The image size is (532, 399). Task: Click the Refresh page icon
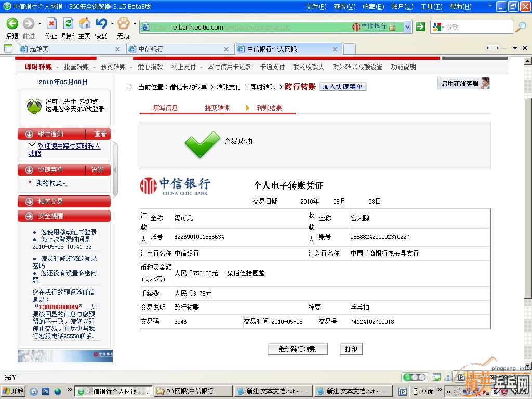pyautogui.click(x=68, y=24)
